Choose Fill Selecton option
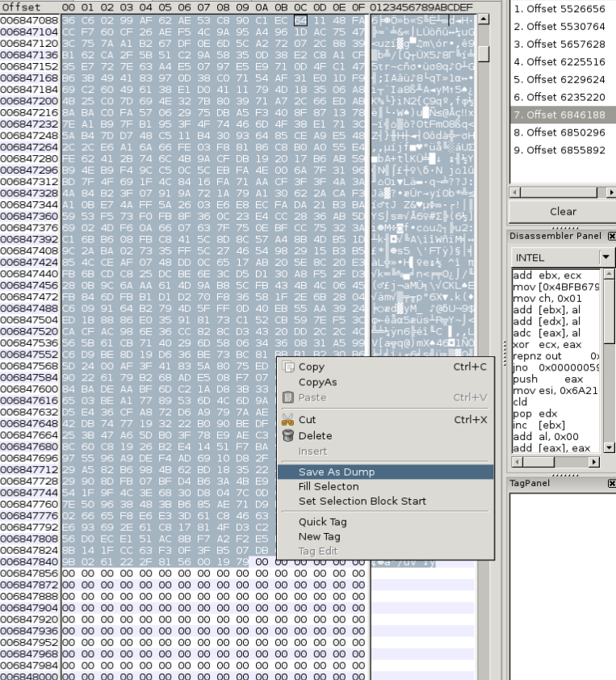The image size is (616, 680). click(329, 487)
